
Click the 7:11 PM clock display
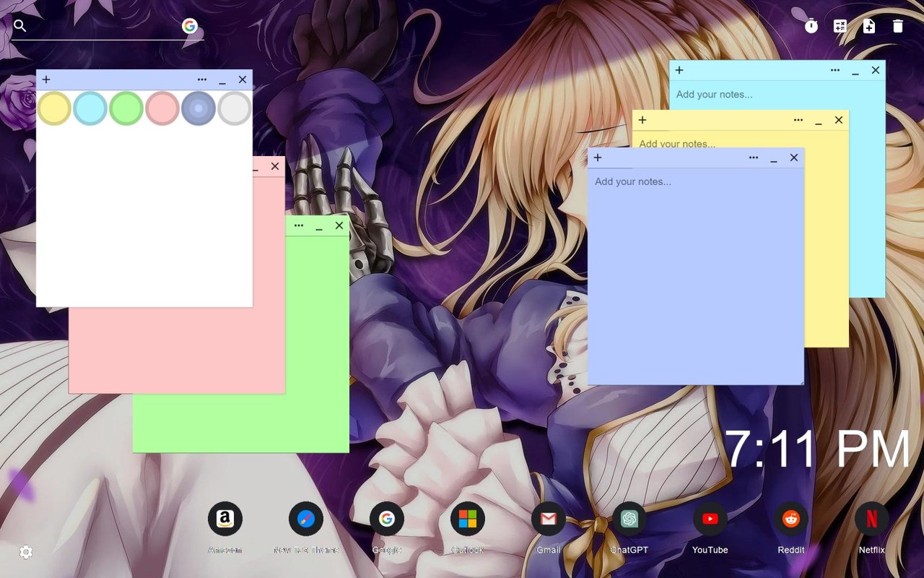[x=818, y=449]
